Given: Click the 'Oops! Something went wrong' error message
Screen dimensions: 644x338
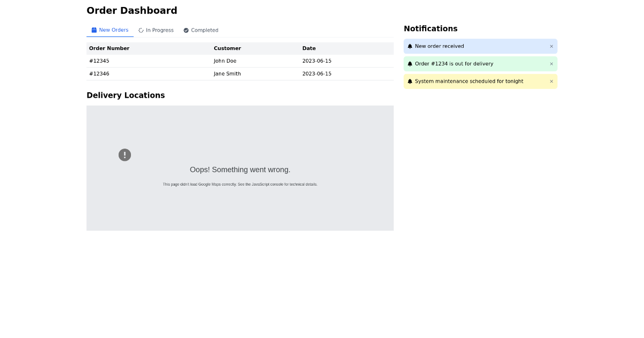Looking at the screenshot, I should click(240, 170).
